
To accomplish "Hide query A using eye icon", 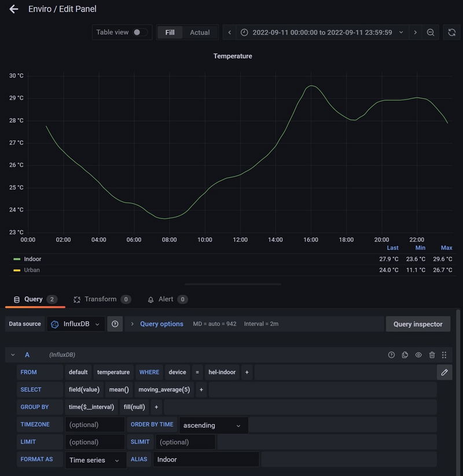I will click(418, 355).
